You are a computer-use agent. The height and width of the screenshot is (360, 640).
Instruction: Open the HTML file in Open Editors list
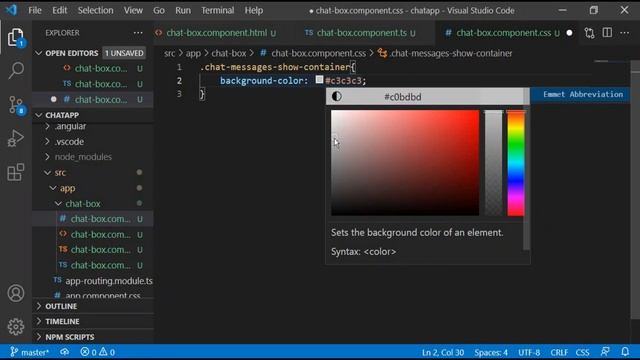[x=101, y=69]
